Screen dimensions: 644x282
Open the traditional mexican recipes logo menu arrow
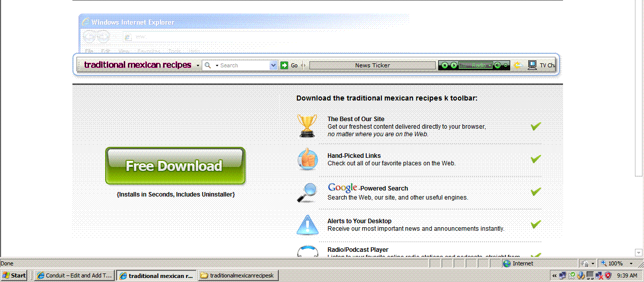point(198,65)
